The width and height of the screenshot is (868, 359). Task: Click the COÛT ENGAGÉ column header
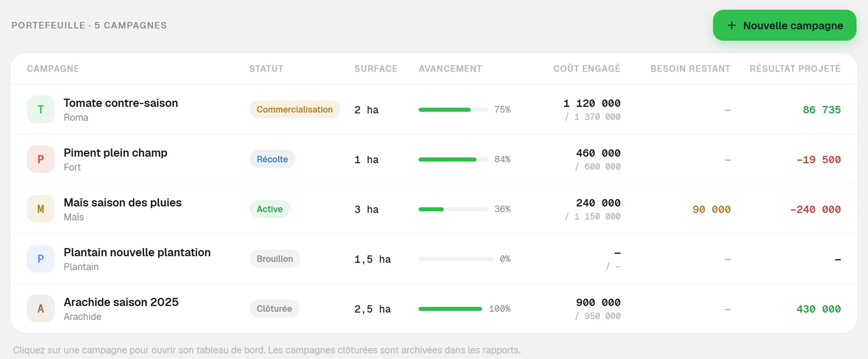point(587,69)
